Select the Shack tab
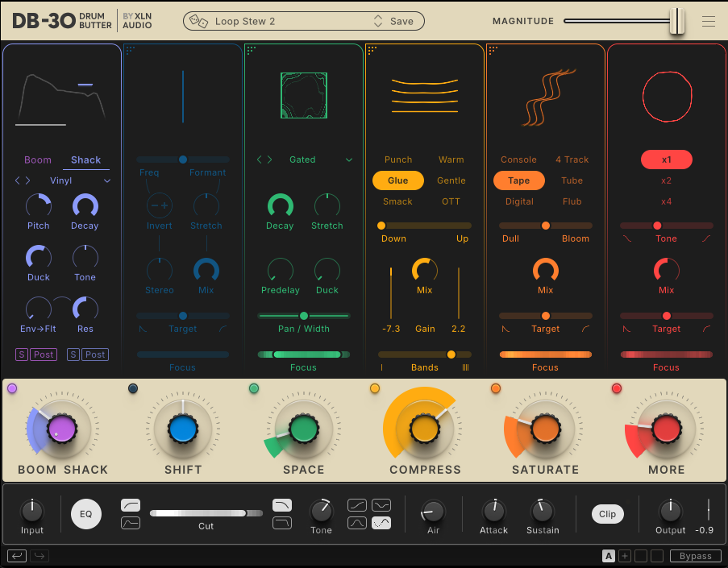Screen dimensions: 728x568 click(x=85, y=160)
